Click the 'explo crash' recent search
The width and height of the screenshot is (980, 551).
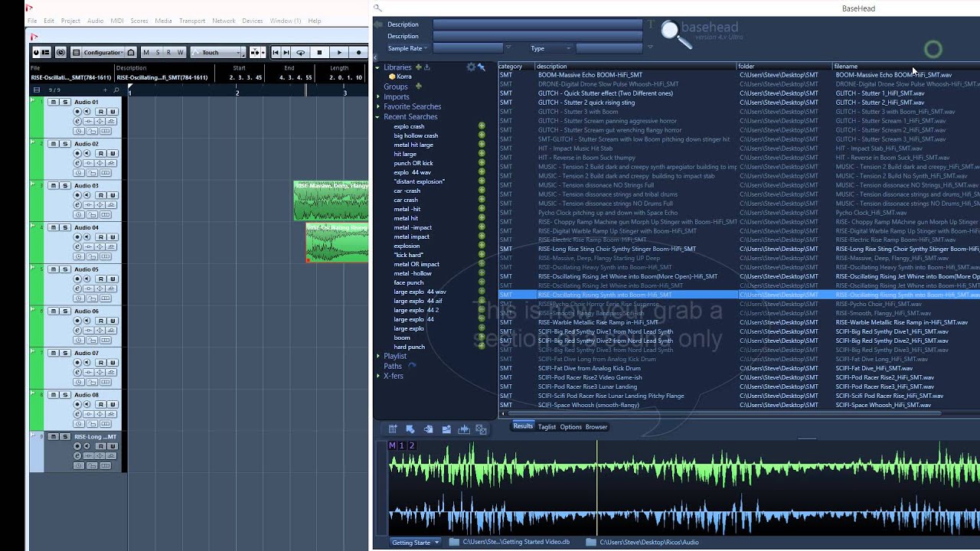[x=409, y=126]
